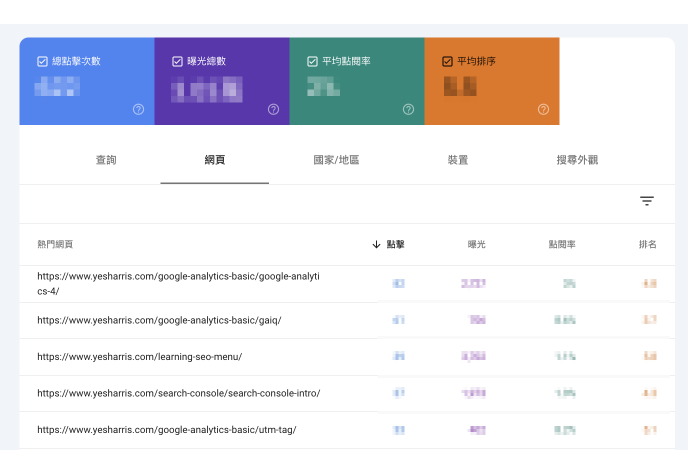Click help icon on 平均點閱率 card

408,109
